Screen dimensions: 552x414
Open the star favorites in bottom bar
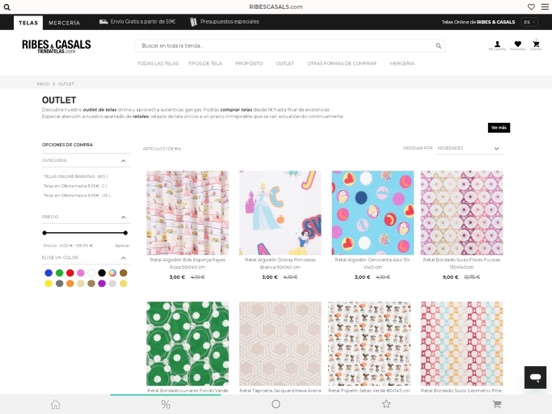(x=386, y=404)
